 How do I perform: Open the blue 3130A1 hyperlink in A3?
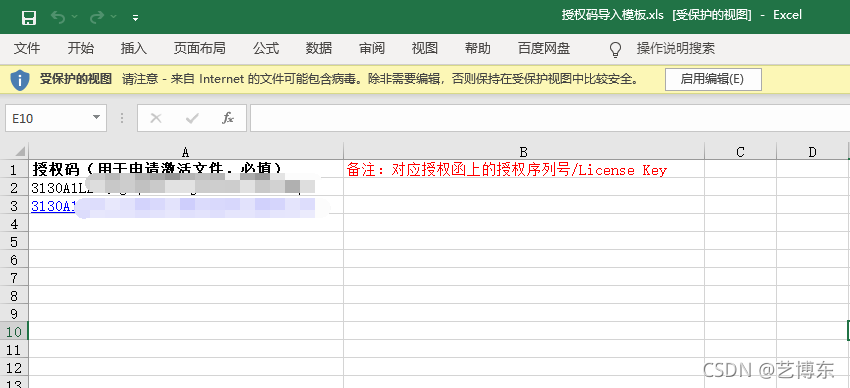(53, 206)
